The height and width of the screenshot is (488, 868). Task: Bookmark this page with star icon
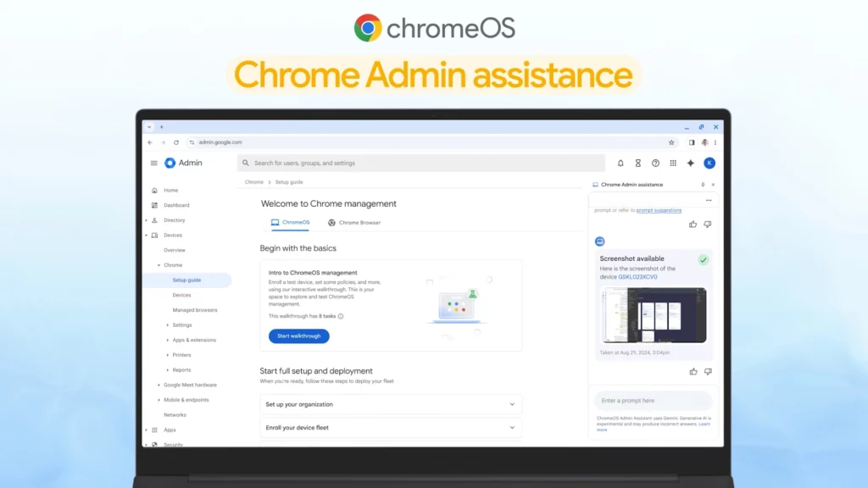[671, 142]
